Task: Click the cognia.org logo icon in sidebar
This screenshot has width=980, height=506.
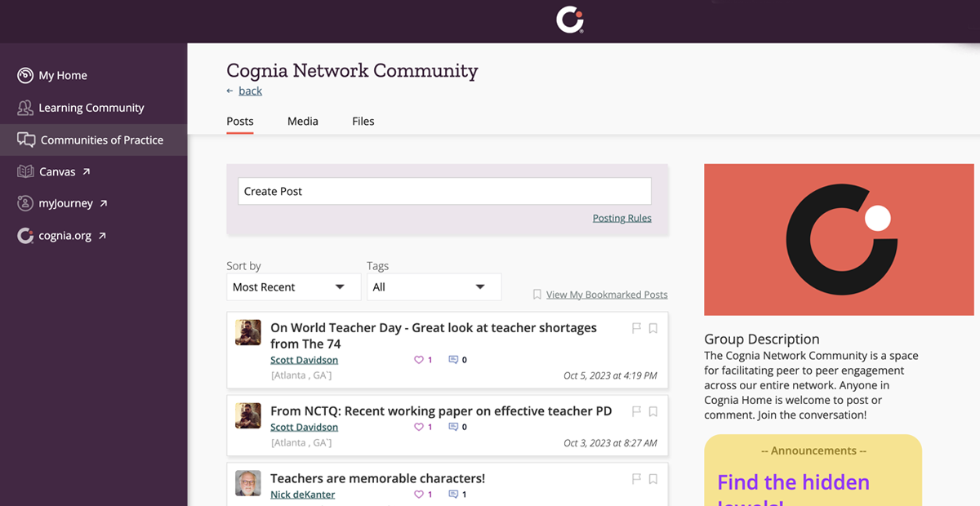Action: (x=25, y=236)
